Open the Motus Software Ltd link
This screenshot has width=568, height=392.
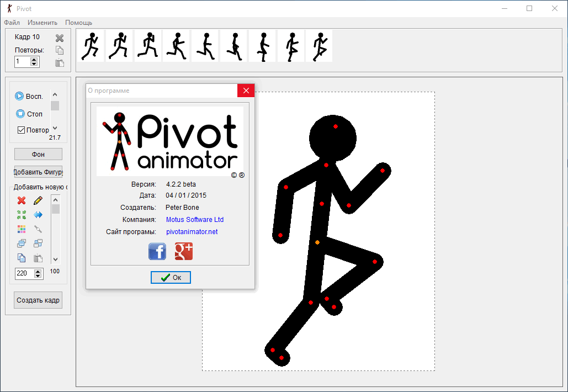[194, 220]
